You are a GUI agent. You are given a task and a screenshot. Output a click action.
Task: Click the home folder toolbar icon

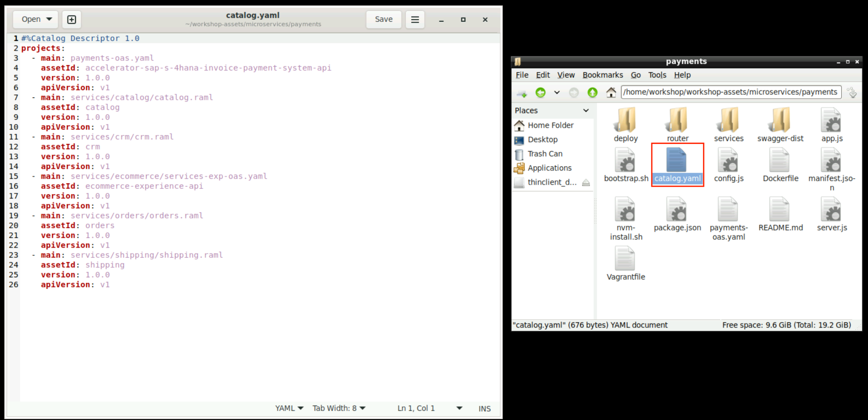(x=611, y=92)
